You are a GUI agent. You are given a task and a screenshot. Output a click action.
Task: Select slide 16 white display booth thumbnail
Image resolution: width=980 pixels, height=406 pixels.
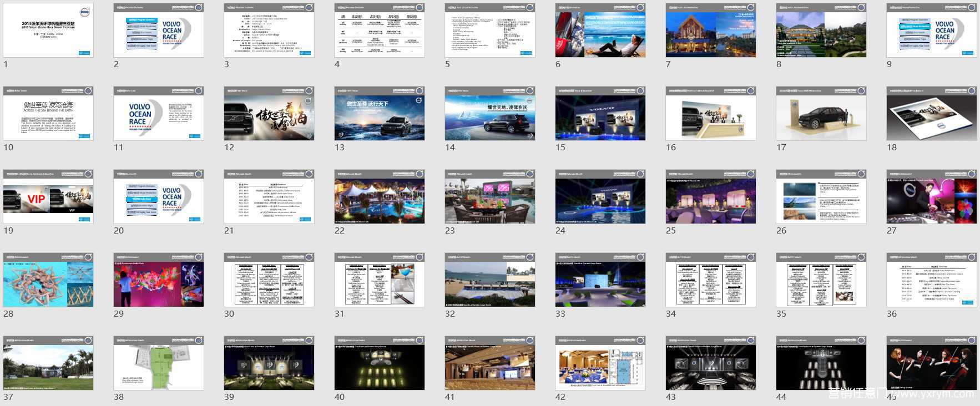coord(711,113)
